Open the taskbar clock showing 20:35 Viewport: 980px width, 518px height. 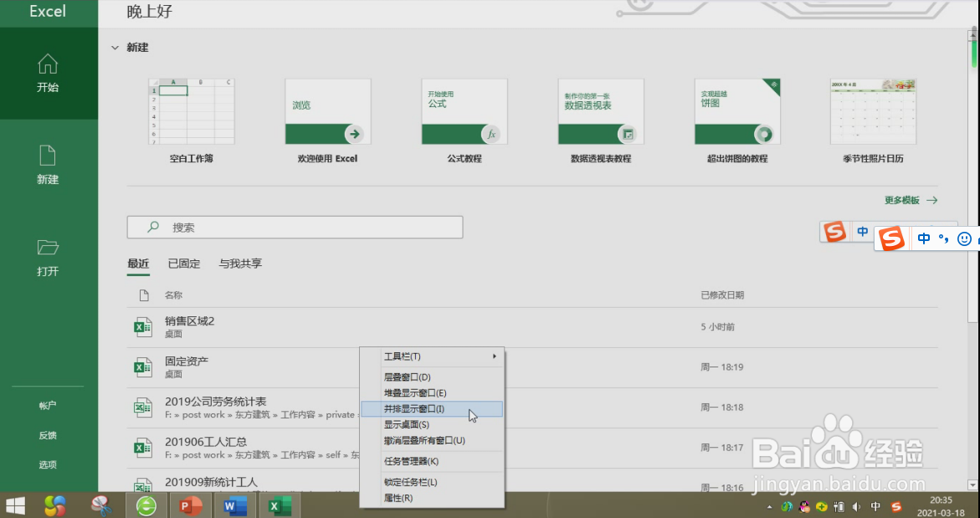pyautogui.click(x=940, y=505)
